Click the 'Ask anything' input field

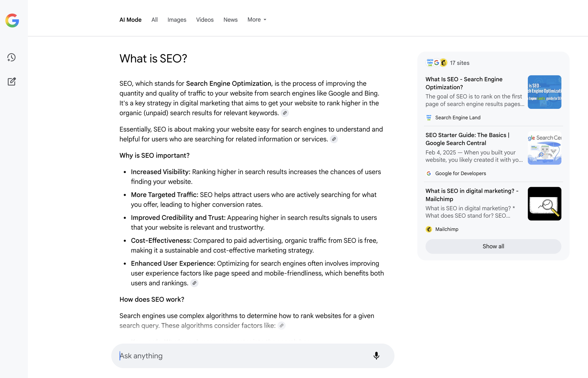[x=243, y=356]
